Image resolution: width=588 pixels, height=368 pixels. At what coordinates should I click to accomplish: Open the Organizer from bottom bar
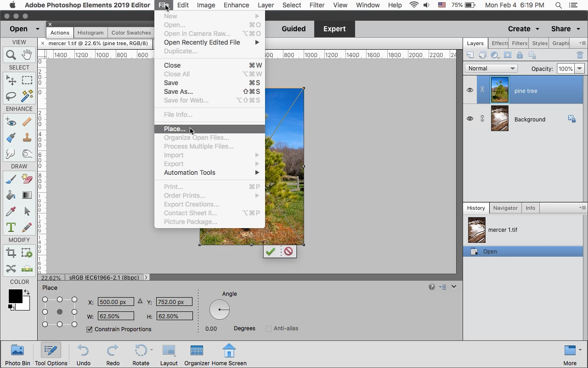pos(197,355)
